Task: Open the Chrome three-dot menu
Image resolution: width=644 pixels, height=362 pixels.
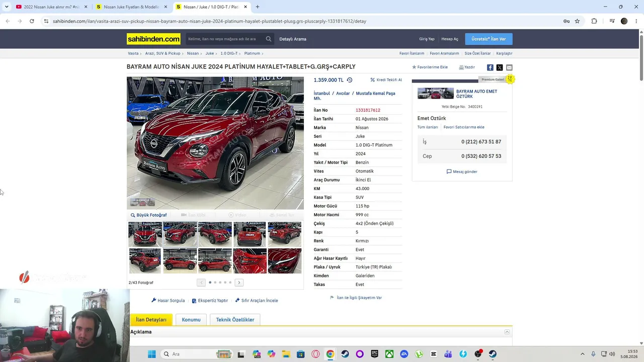Action: pos(636,21)
